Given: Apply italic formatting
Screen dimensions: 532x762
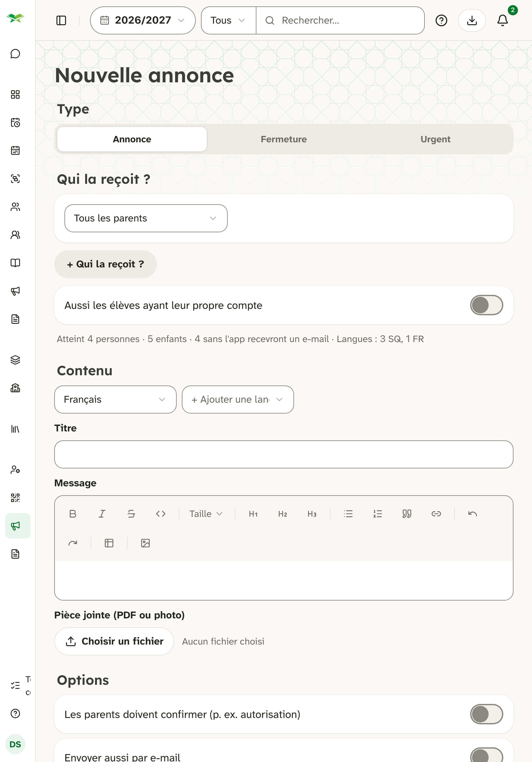Looking at the screenshot, I should point(102,514).
